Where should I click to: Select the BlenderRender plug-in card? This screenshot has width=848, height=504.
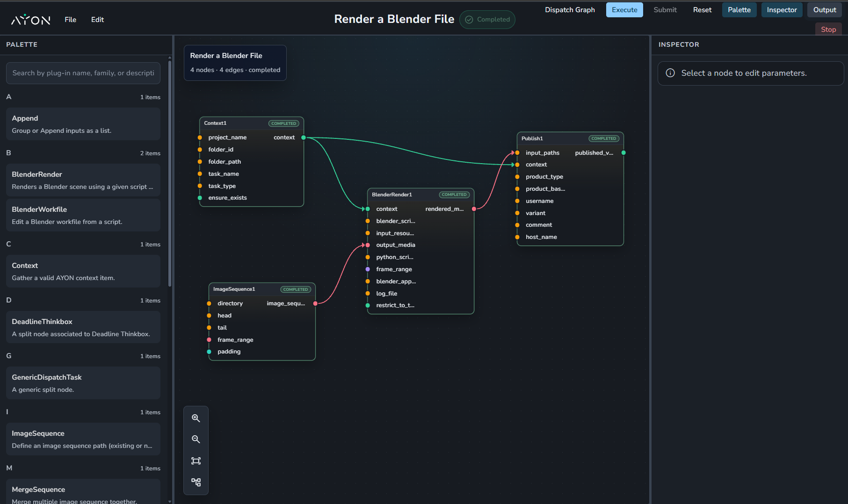(x=83, y=180)
